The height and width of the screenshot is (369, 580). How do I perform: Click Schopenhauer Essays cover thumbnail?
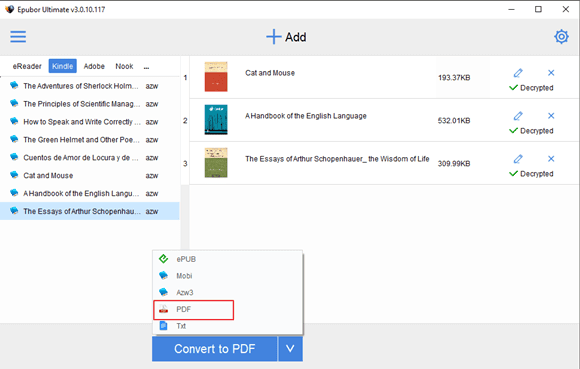216,163
